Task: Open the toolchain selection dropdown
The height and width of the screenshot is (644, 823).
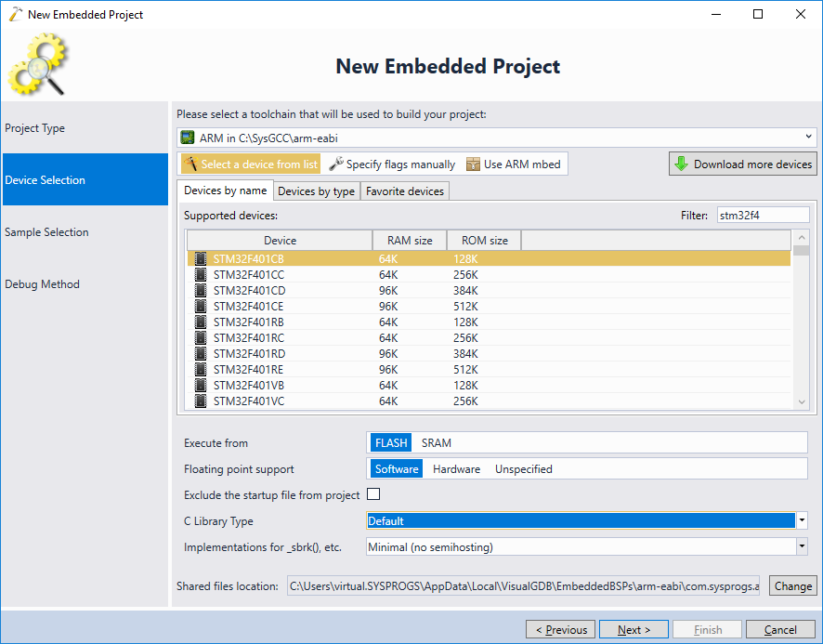Action: (808, 138)
